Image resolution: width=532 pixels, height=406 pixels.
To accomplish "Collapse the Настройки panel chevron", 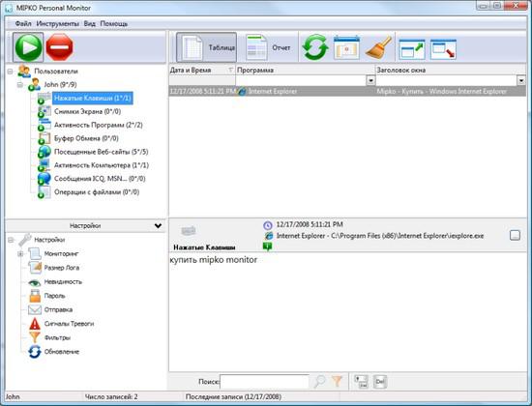I will [x=158, y=225].
